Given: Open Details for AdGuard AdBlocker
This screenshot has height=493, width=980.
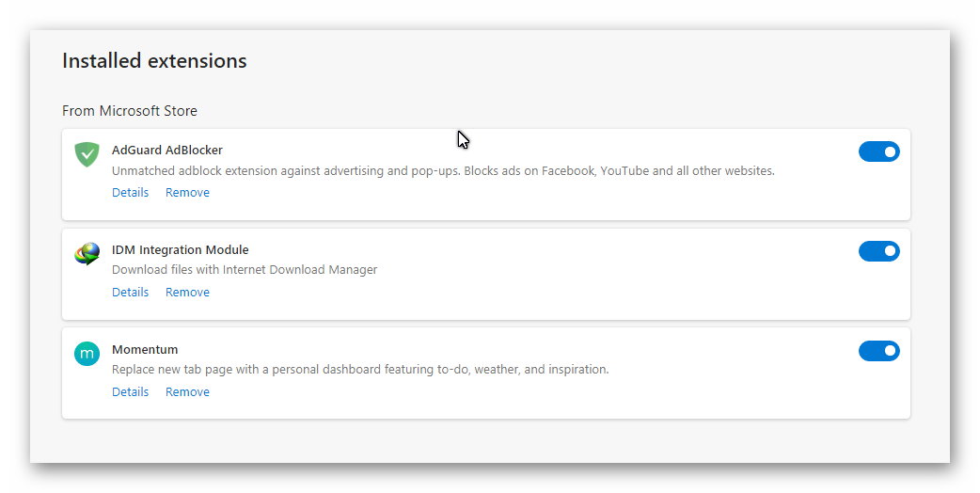Looking at the screenshot, I should click(x=130, y=193).
